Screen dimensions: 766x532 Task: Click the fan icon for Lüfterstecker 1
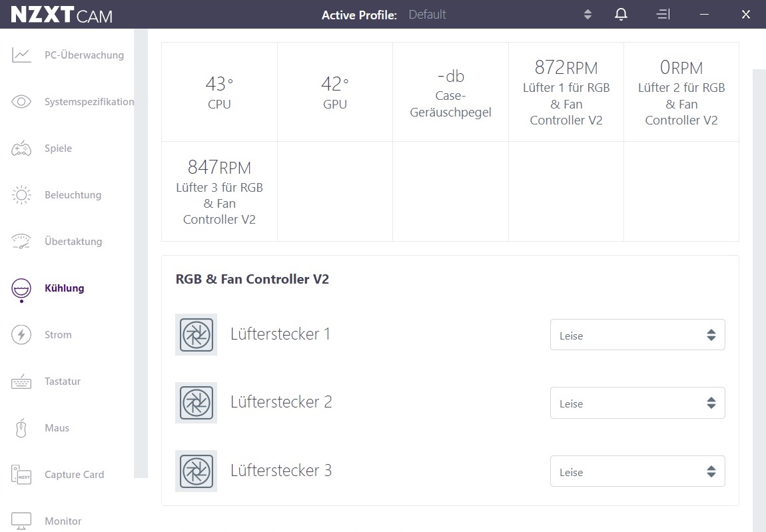tap(196, 335)
